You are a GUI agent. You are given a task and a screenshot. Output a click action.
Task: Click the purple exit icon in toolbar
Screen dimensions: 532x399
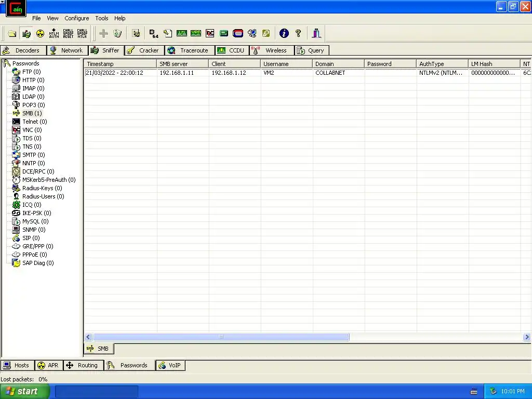click(316, 33)
